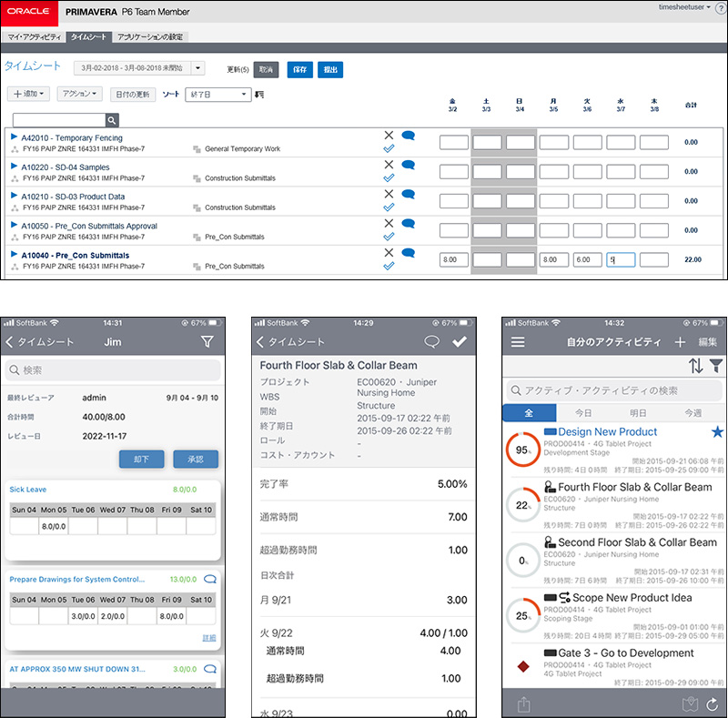
Task: Remove A10220 SD-04 Samples via X icon
Action: [389, 165]
